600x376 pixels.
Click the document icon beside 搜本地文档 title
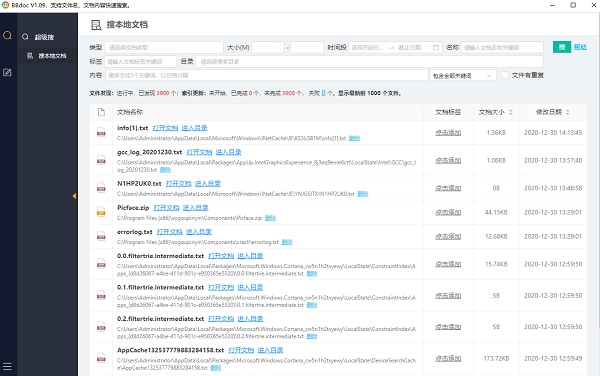(96, 25)
